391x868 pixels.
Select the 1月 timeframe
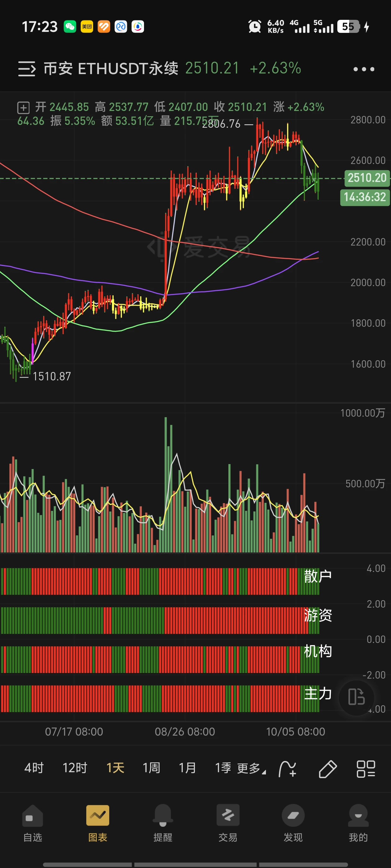coord(187,768)
